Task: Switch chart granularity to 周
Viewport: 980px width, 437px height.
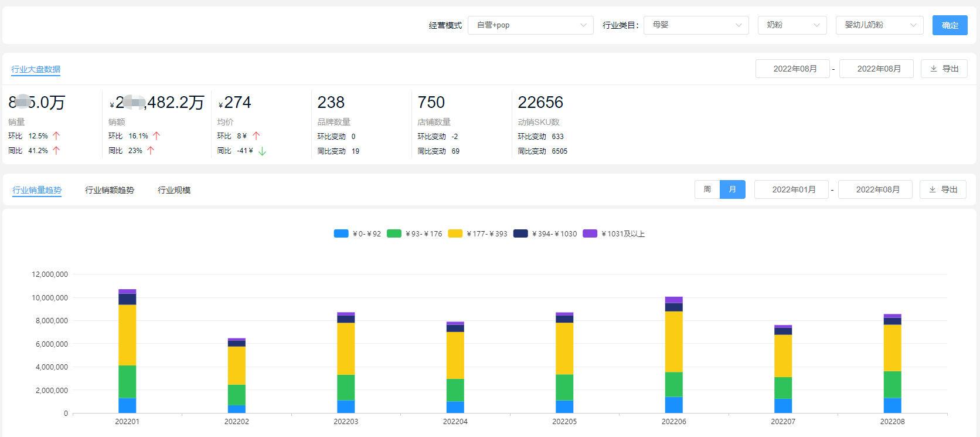Action: coord(707,189)
